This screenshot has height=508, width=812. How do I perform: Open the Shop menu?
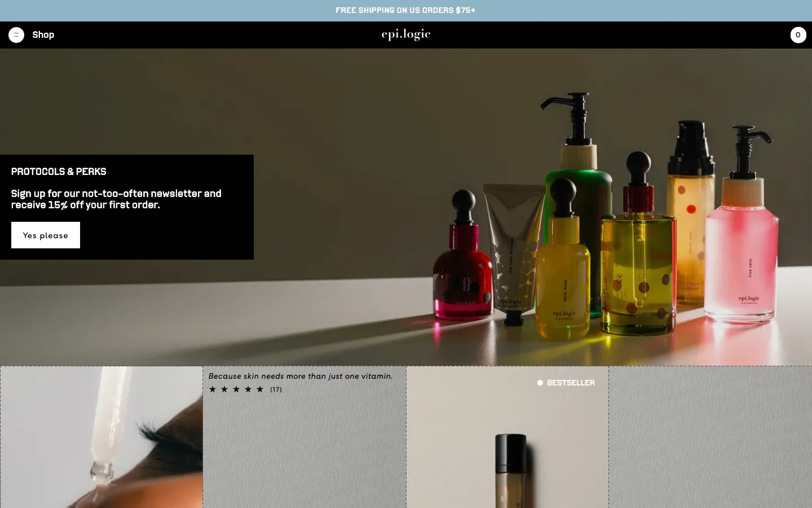point(43,35)
